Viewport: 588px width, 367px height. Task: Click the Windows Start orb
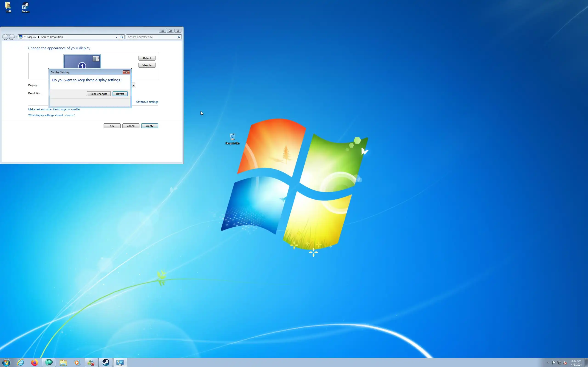click(6, 362)
